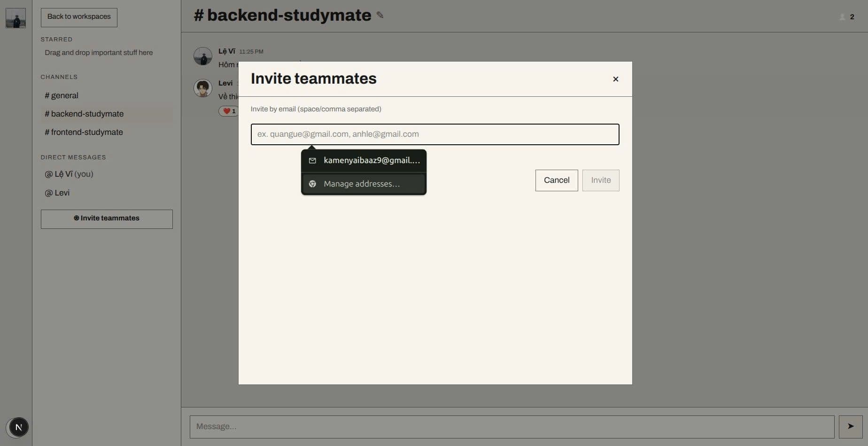Click the pencil edit icon beside channel title

coord(380,15)
